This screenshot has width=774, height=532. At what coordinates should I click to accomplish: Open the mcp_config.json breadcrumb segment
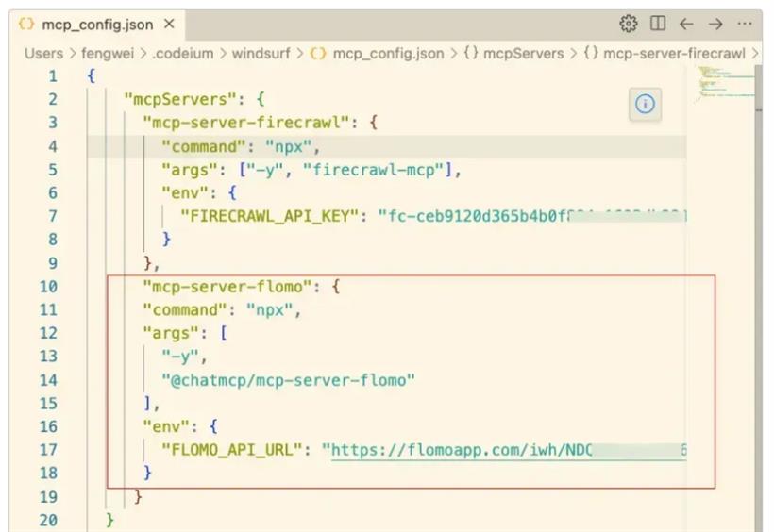pos(378,54)
